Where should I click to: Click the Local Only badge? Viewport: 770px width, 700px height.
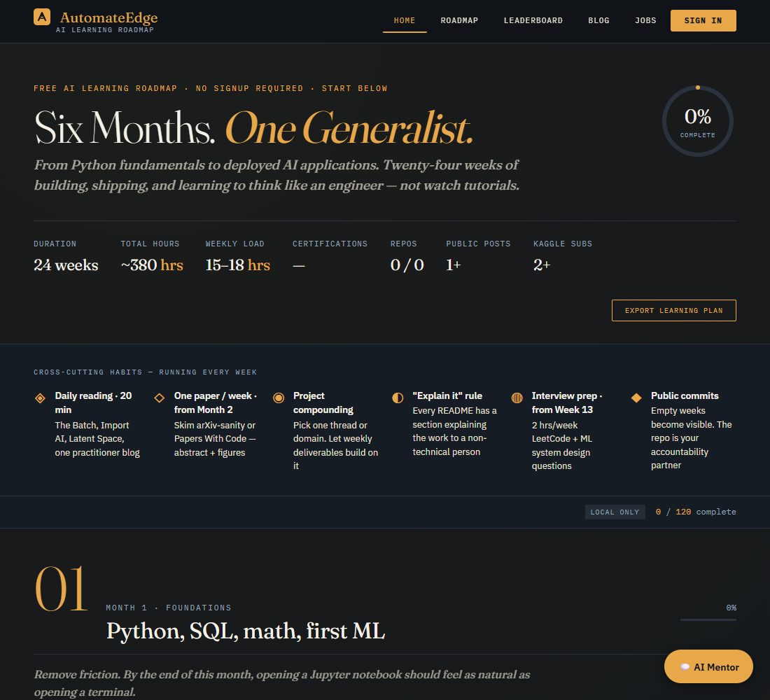pyautogui.click(x=615, y=512)
